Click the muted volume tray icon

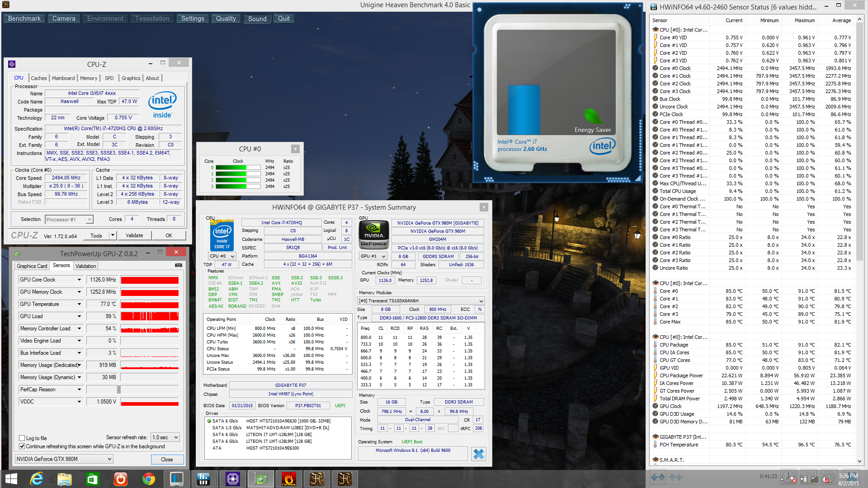pos(826,479)
